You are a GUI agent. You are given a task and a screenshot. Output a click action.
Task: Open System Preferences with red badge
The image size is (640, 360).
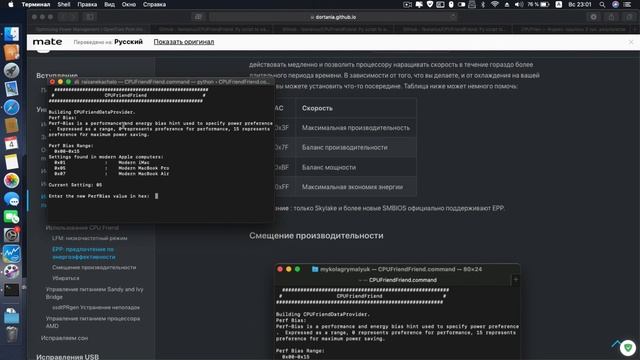[11, 235]
